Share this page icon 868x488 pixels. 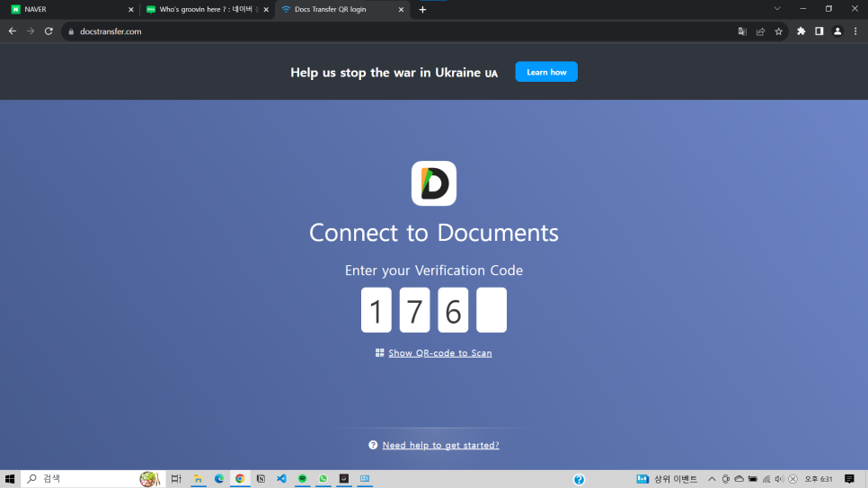(760, 31)
